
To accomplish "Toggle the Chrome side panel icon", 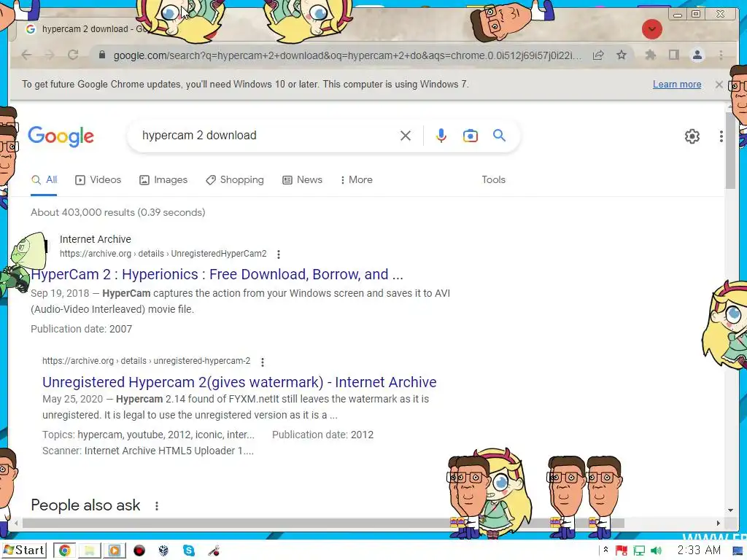I will [673, 55].
